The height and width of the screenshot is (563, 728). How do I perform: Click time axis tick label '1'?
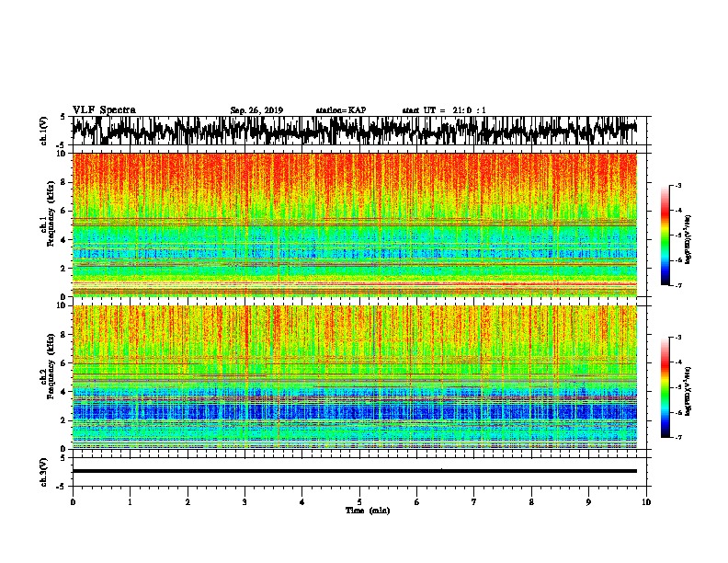click(x=130, y=502)
